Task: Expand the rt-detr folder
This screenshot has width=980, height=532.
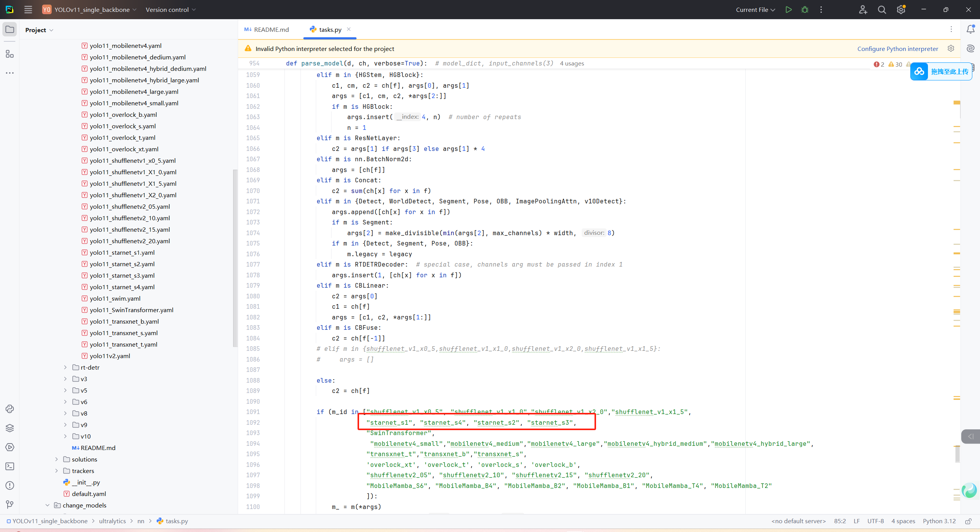Action: coord(65,367)
